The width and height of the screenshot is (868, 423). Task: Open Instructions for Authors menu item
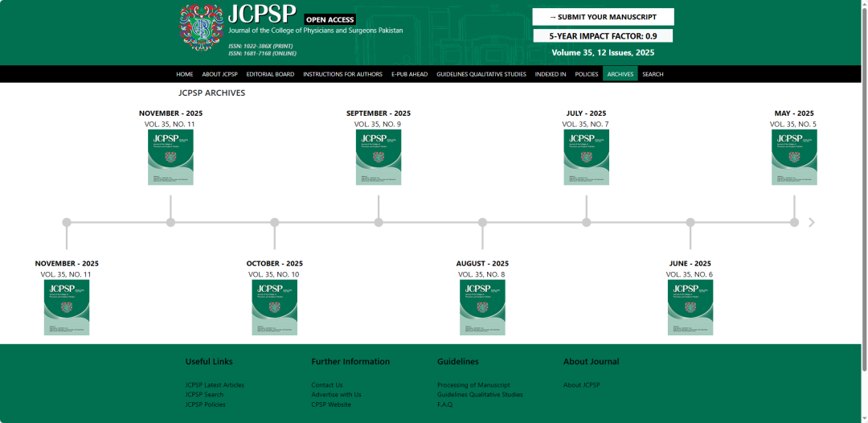point(342,74)
